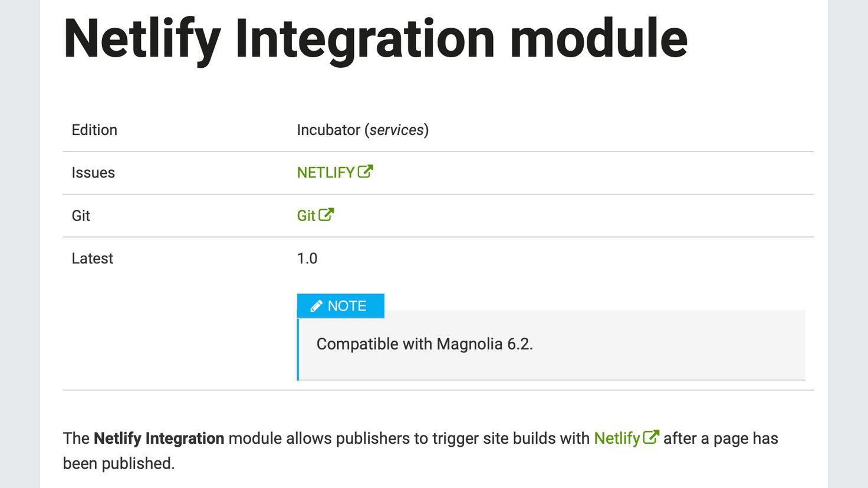Click the italic word services

396,130
